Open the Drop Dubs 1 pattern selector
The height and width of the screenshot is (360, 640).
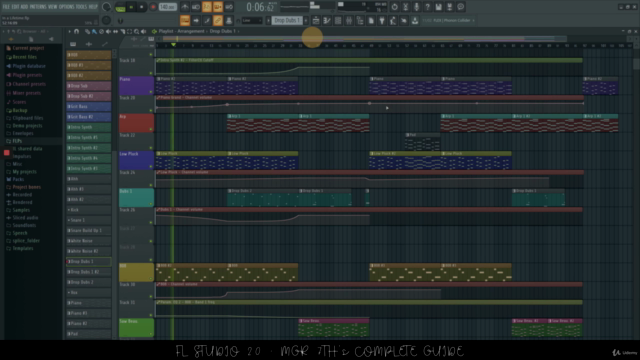coord(287,20)
